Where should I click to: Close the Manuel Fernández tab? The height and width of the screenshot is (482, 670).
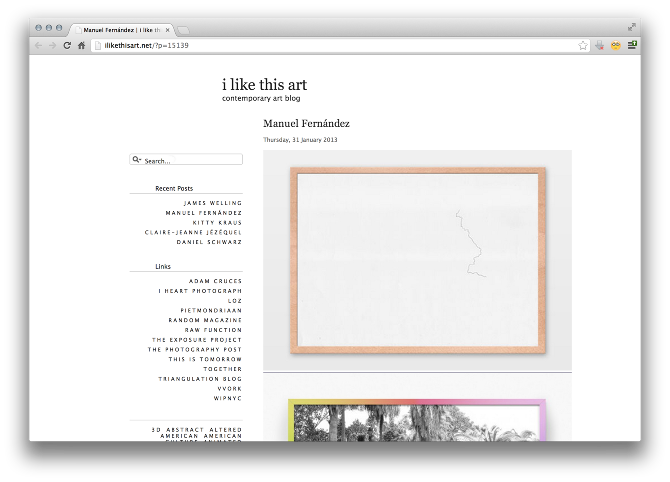point(168,30)
